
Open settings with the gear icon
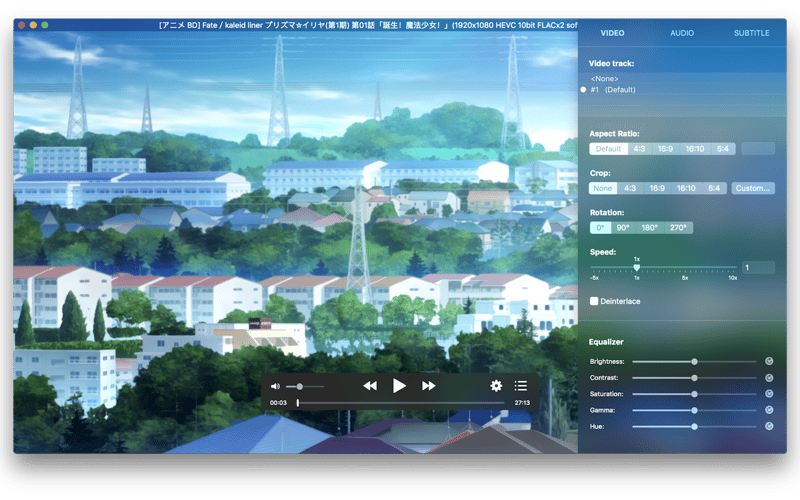496,386
